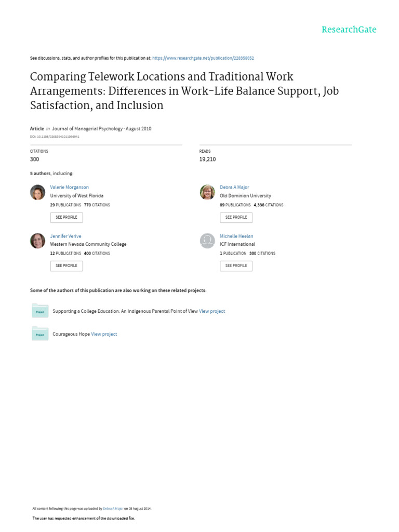Image resolution: width=399 pixels, height=532 pixels.
Task: Click See Profile for Michelle Heelan
Action: 236,265
